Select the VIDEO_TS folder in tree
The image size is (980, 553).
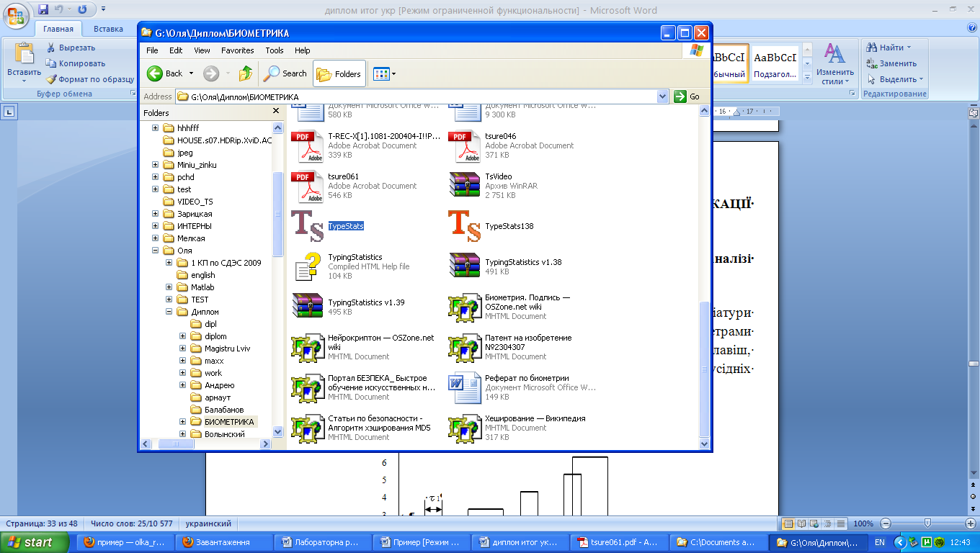pyautogui.click(x=195, y=202)
